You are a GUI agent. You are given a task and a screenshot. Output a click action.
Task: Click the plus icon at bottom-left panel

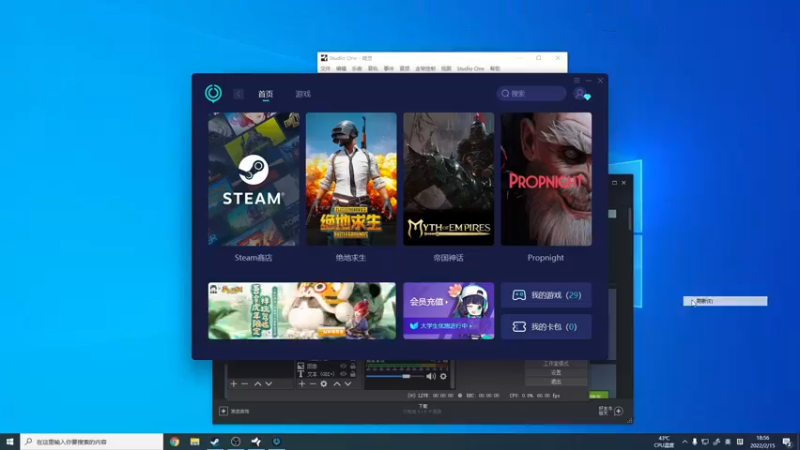pos(223,411)
